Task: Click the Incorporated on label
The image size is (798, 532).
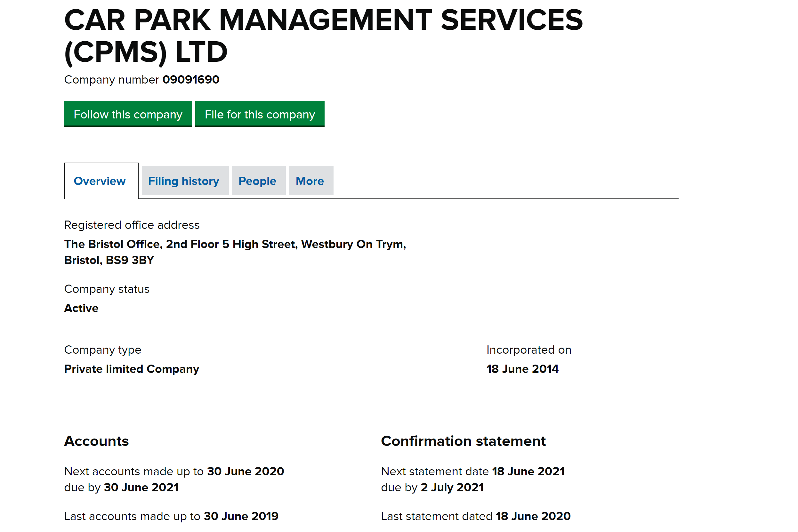Action: pyautogui.click(x=529, y=350)
